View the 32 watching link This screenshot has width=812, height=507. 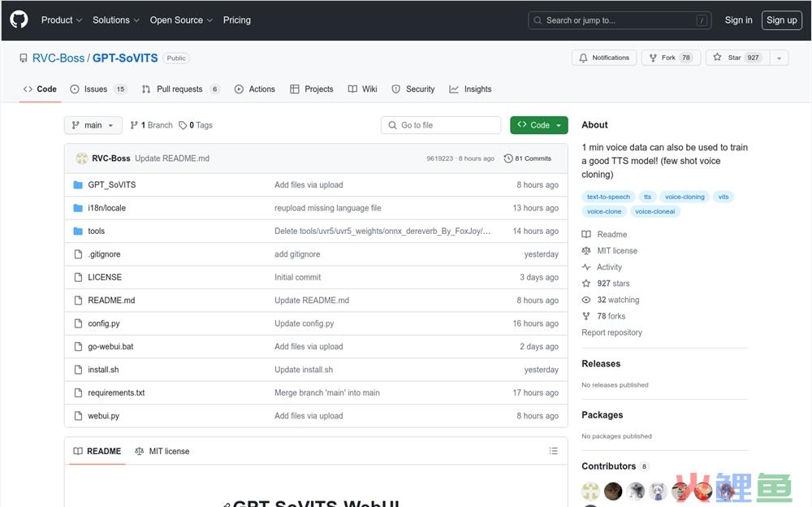611,300
